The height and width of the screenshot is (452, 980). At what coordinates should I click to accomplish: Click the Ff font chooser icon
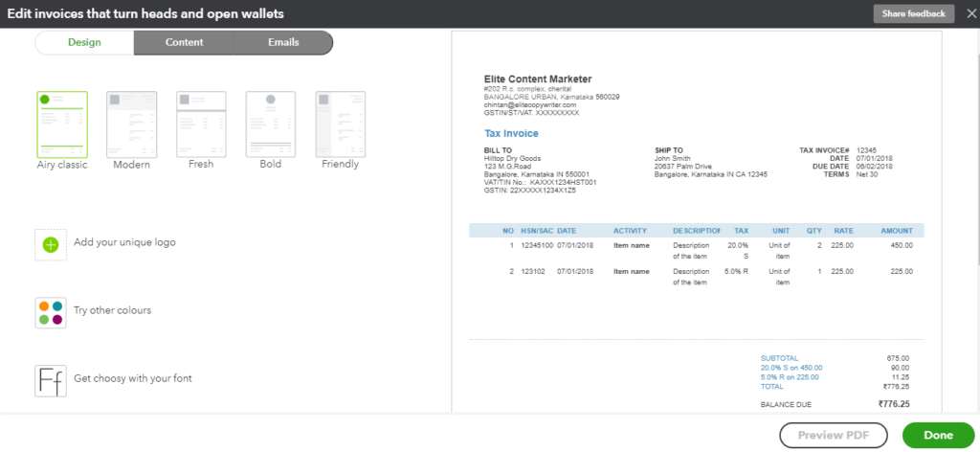(51, 380)
